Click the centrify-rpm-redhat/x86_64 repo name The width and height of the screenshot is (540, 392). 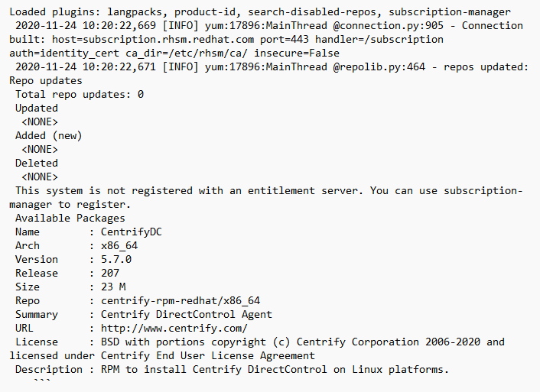180,301
